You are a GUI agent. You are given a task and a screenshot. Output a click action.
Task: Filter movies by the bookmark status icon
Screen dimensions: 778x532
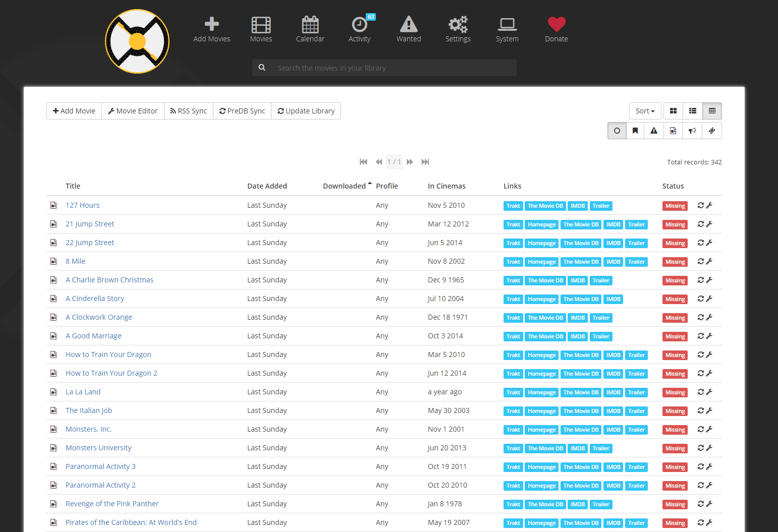click(x=635, y=131)
